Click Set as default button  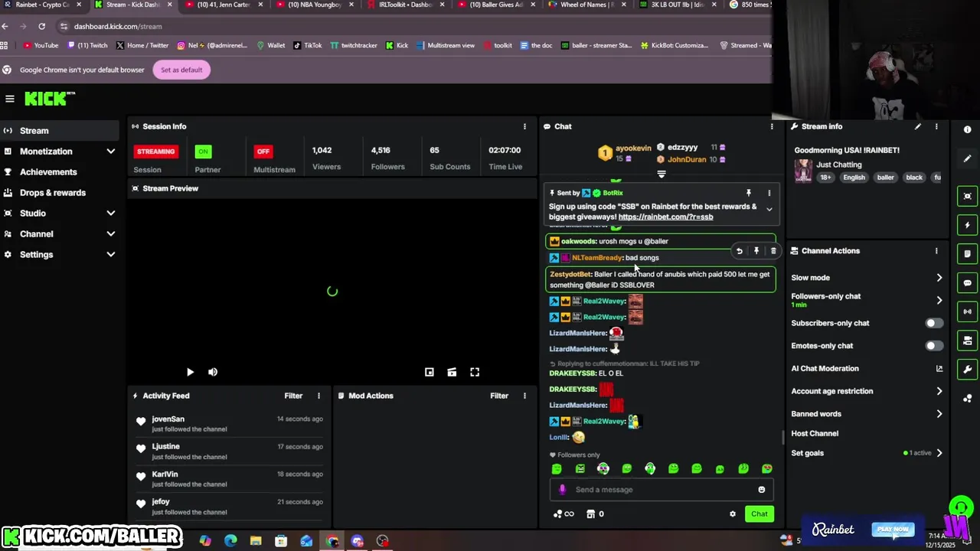click(181, 70)
